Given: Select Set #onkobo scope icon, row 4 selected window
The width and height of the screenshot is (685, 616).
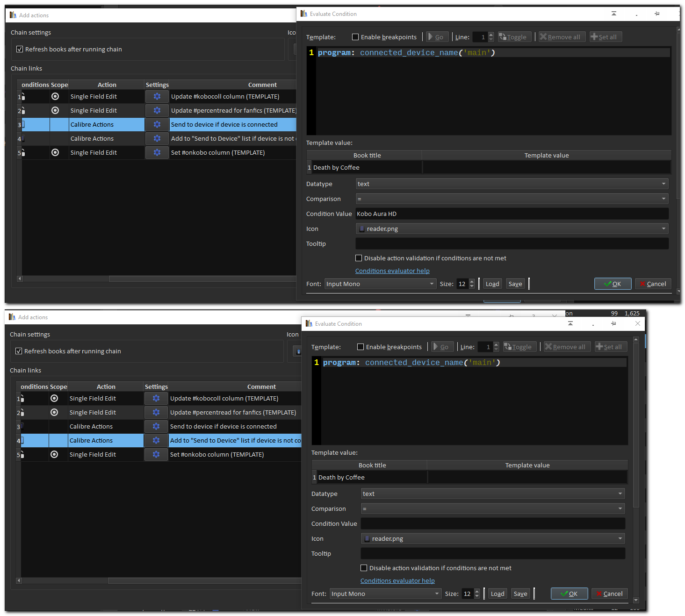Looking at the screenshot, I should click(54, 454).
